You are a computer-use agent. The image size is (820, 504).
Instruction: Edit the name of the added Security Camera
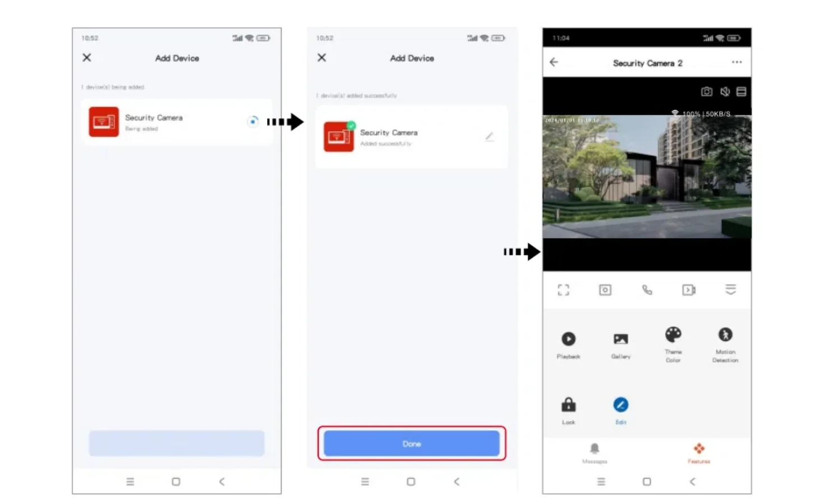[x=489, y=137]
